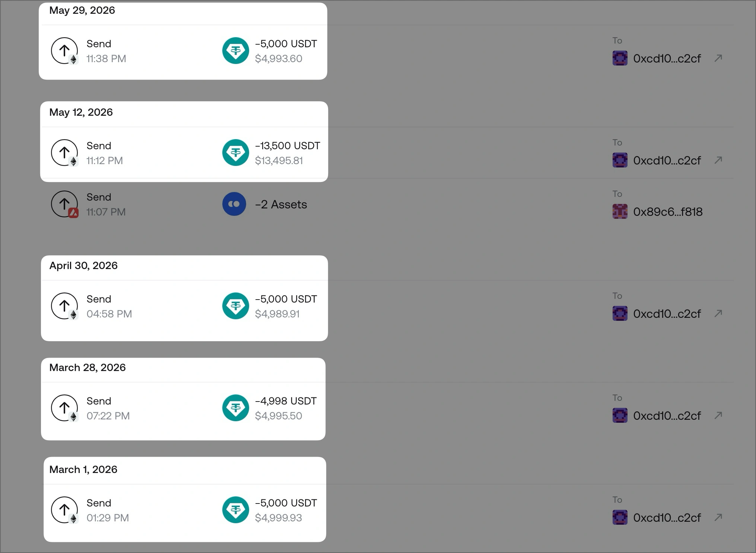Click the USDT Tether icon on May 29 row
The width and height of the screenshot is (756, 553).
235,51
